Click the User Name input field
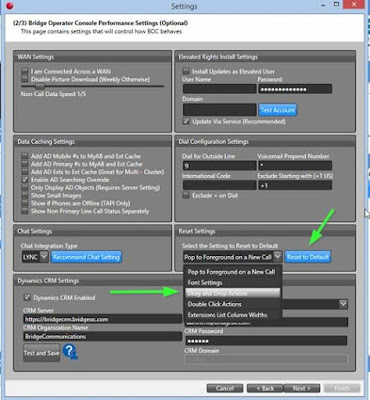The height and width of the screenshot is (400, 370). coord(219,89)
